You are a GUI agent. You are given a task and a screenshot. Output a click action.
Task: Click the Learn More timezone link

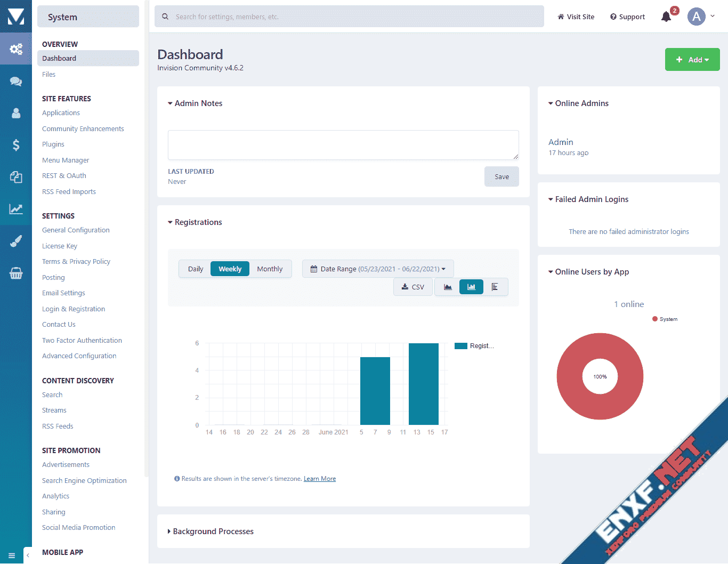point(320,479)
